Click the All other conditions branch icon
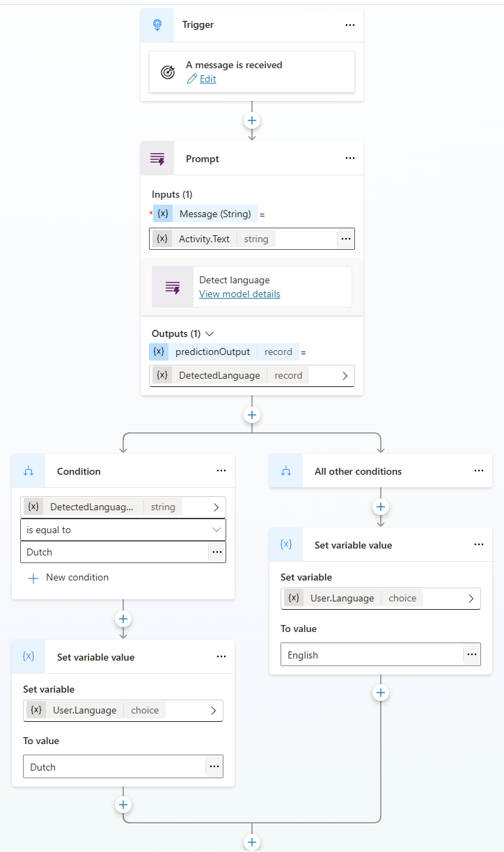This screenshot has width=504, height=852. [285, 471]
